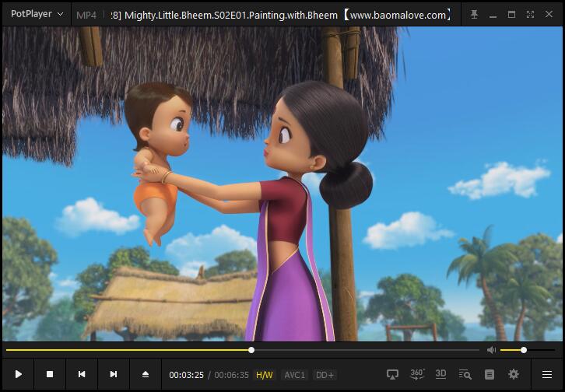Maximize the PotPlayer window

(x=511, y=15)
